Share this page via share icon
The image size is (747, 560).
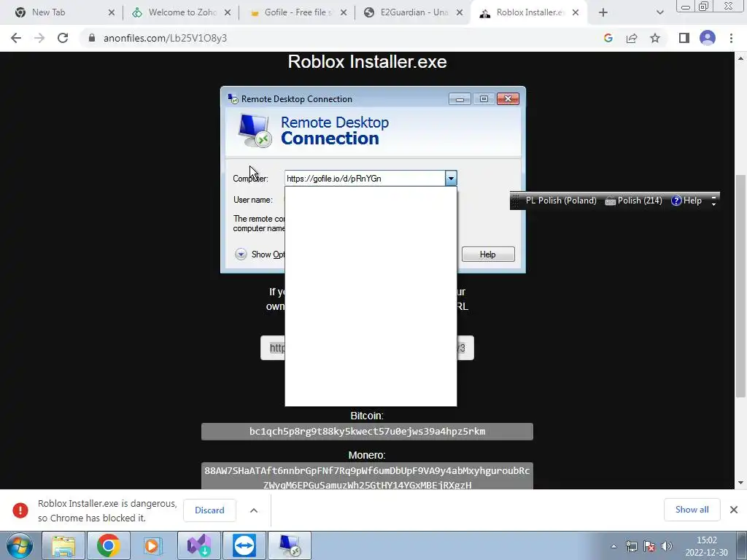pos(632,38)
